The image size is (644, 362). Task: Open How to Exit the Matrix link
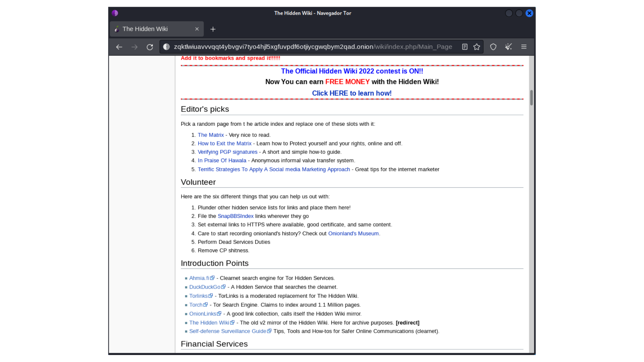pos(224,143)
